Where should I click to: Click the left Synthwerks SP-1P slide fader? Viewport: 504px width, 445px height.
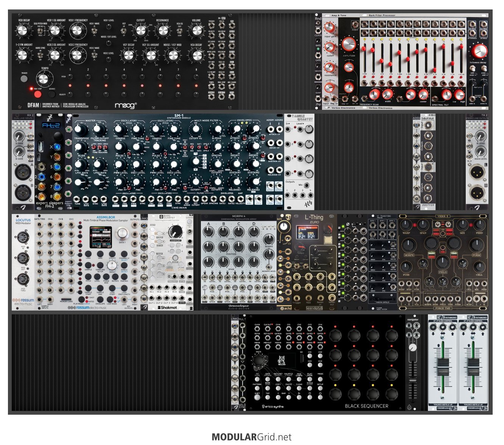(x=443, y=368)
